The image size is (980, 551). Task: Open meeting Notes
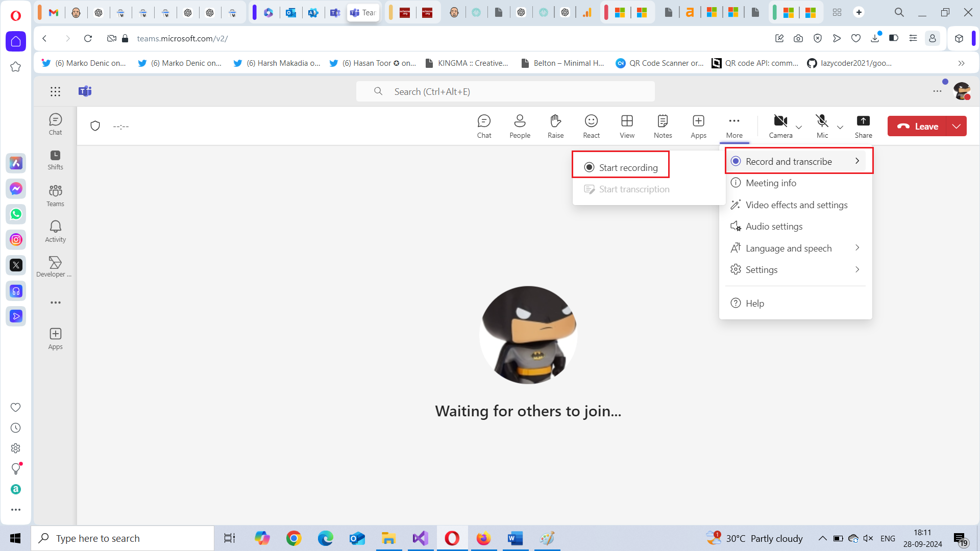663,126
